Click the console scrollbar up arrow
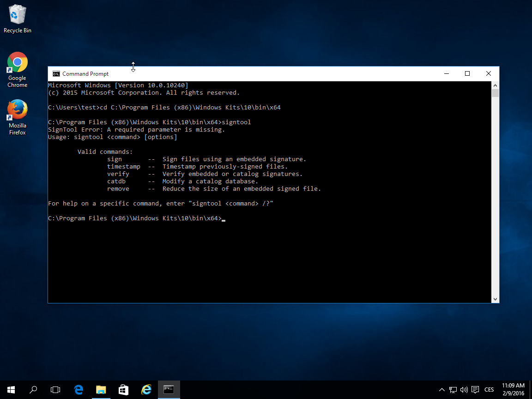532x399 pixels. 495,85
